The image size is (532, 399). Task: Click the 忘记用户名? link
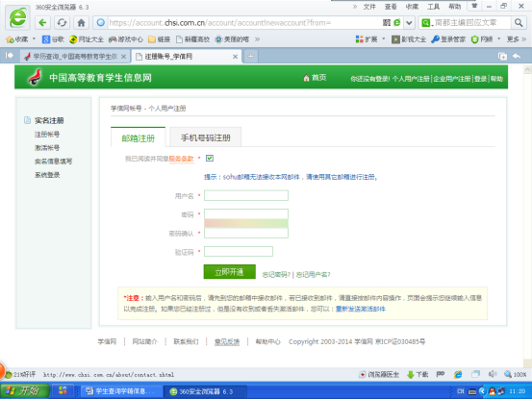tap(313, 275)
